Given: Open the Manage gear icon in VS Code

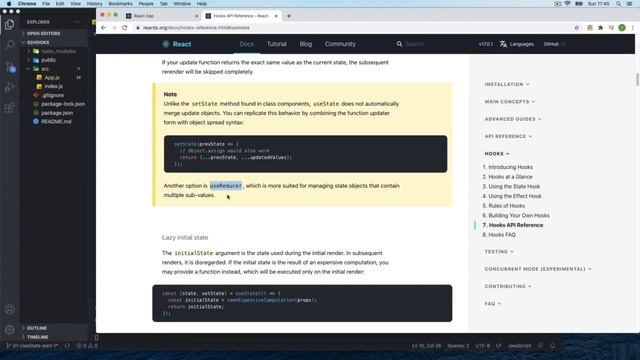Looking at the screenshot, I should click(x=9, y=330).
